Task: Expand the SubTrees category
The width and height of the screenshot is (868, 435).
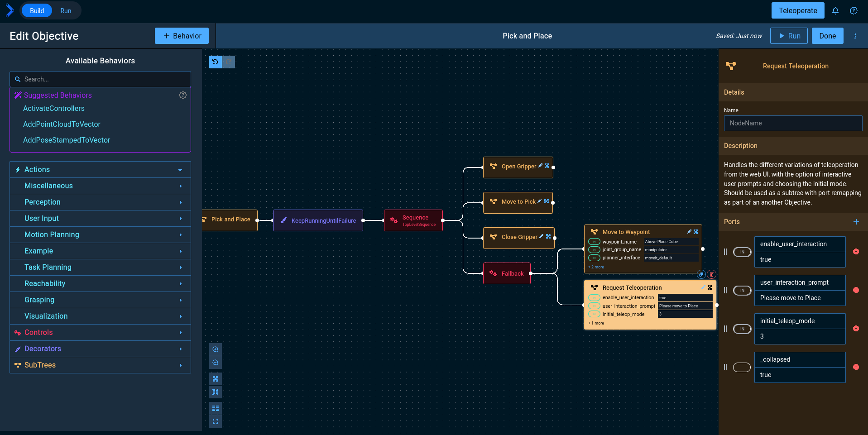Action: coord(100,365)
